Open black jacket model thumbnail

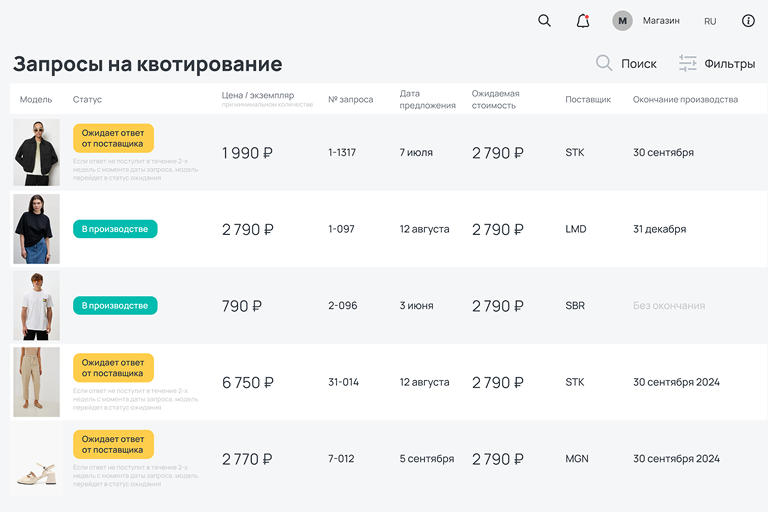coord(36,153)
